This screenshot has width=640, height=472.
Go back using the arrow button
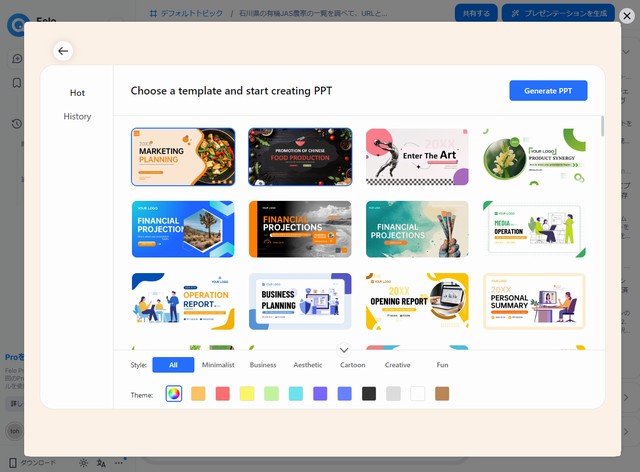pos(63,51)
